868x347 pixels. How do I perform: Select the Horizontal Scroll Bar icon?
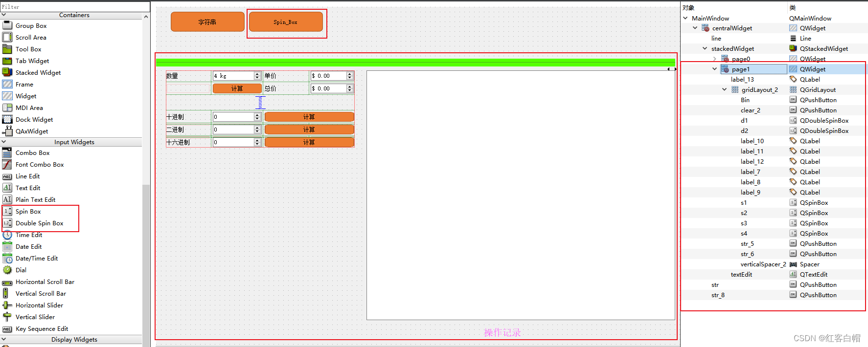tap(7, 282)
